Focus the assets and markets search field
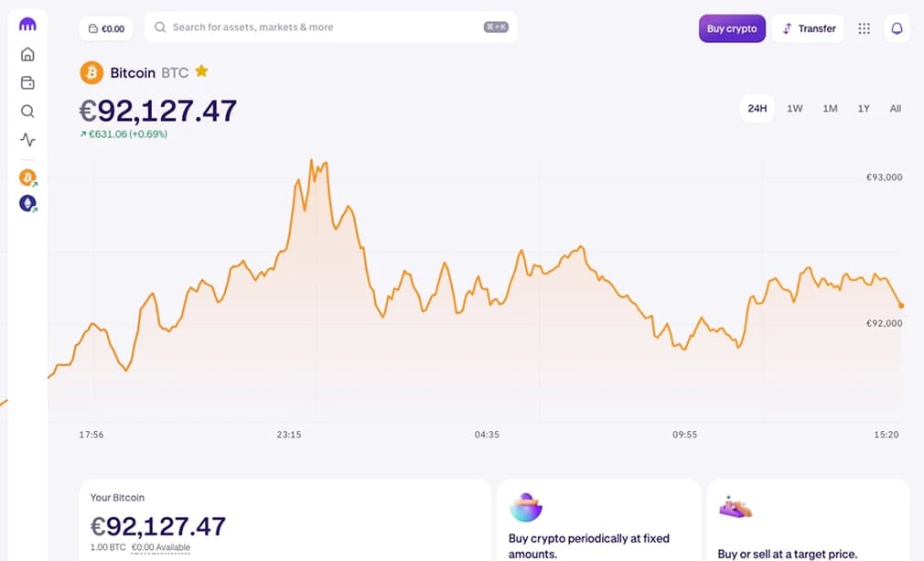The image size is (924, 561). pyautogui.click(x=320, y=27)
